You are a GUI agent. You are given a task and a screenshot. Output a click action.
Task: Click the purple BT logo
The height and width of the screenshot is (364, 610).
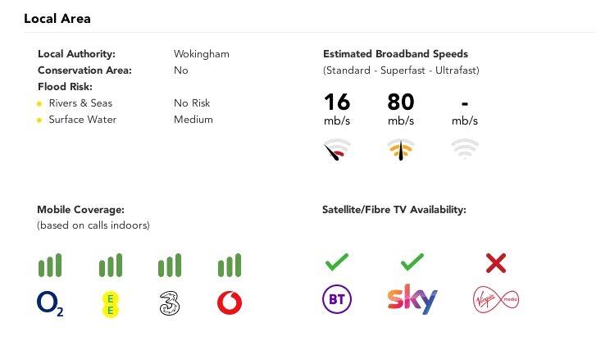336,300
